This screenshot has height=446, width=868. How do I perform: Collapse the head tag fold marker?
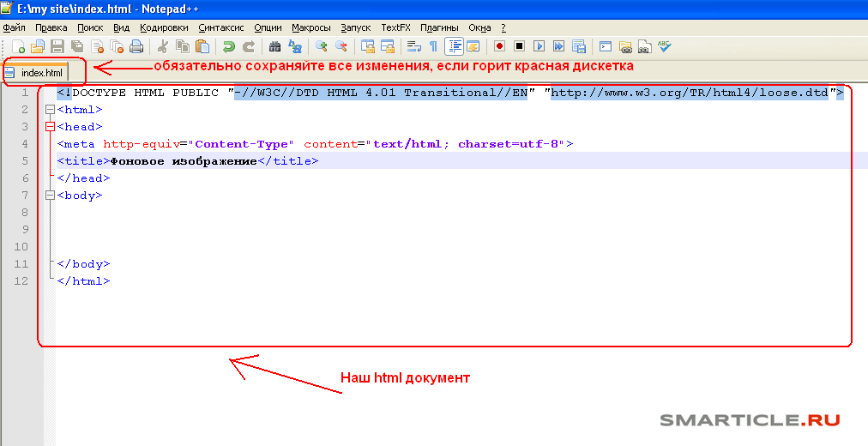point(50,127)
